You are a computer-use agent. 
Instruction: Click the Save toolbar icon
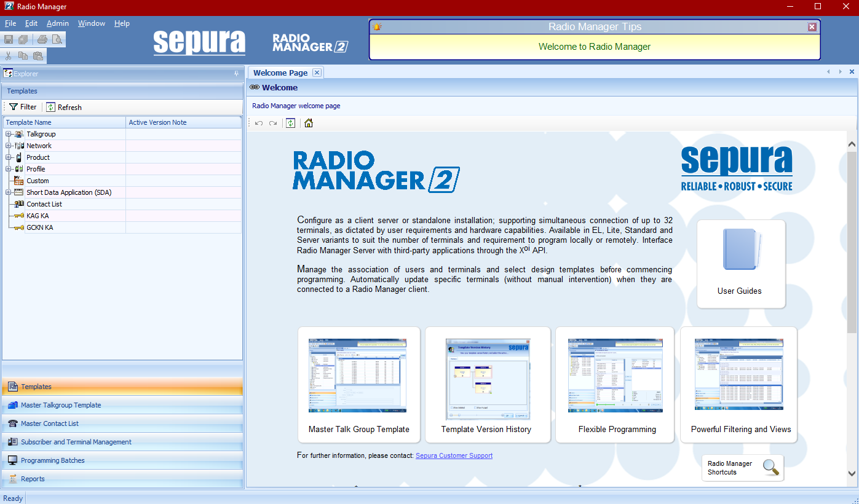click(x=9, y=40)
